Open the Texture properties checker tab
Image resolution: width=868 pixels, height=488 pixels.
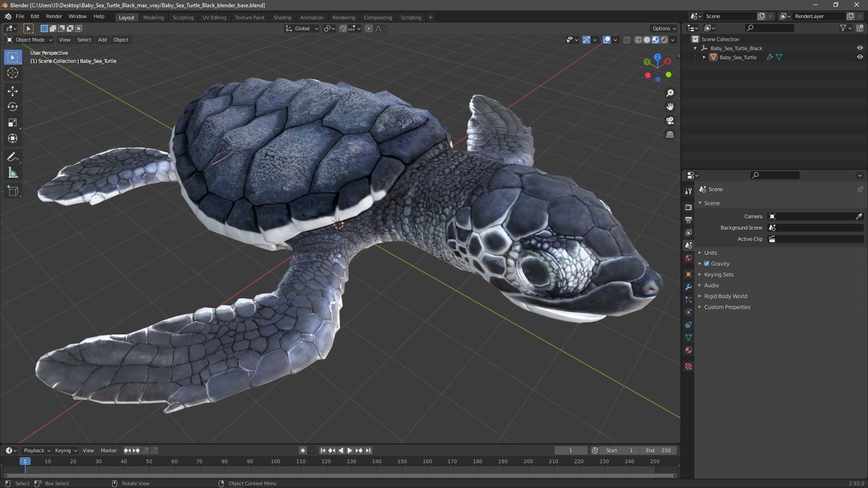coord(689,366)
